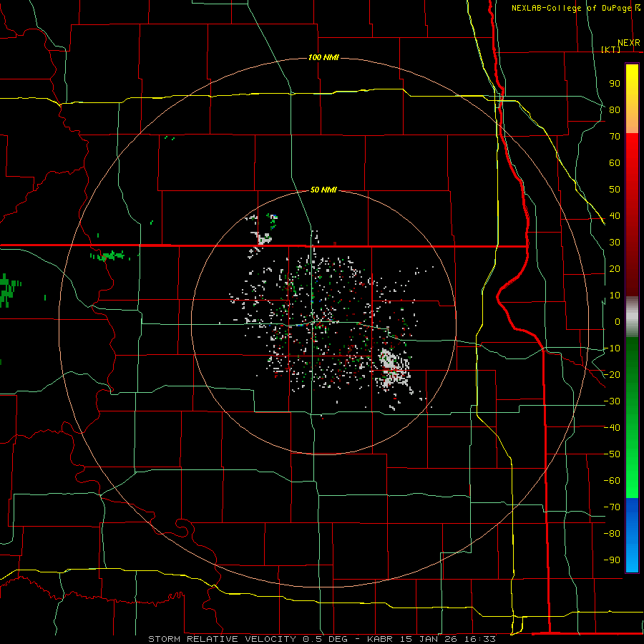This screenshot has width=644, height=644.
Task: Click the positive 10 scale value
Action: tap(615, 296)
